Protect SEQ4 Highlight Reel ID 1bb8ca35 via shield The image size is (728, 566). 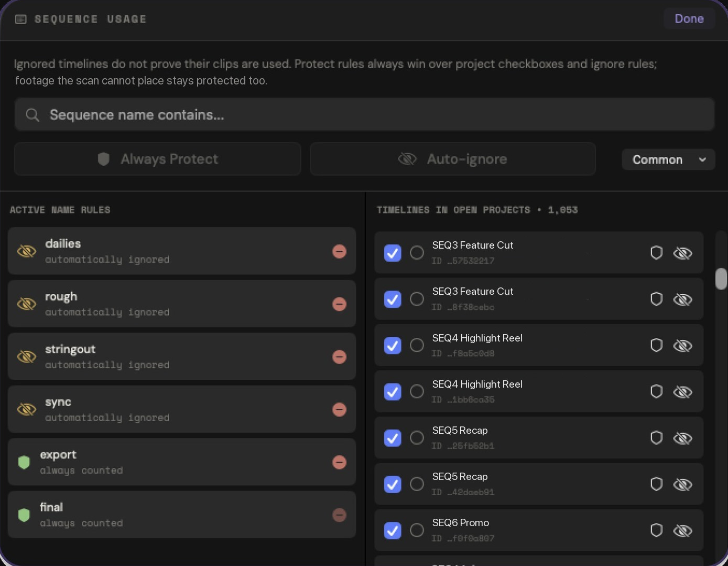coord(656,391)
